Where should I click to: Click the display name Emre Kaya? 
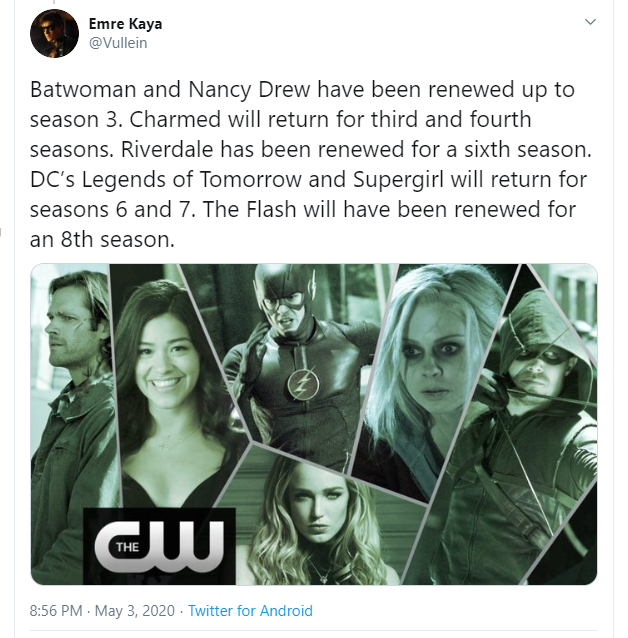point(125,24)
